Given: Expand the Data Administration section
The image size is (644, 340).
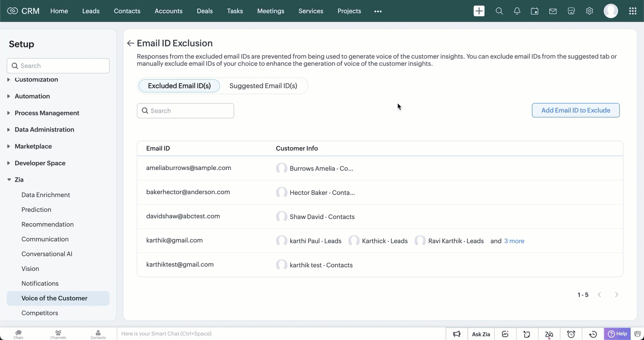Looking at the screenshot, I should coord(44,130).
